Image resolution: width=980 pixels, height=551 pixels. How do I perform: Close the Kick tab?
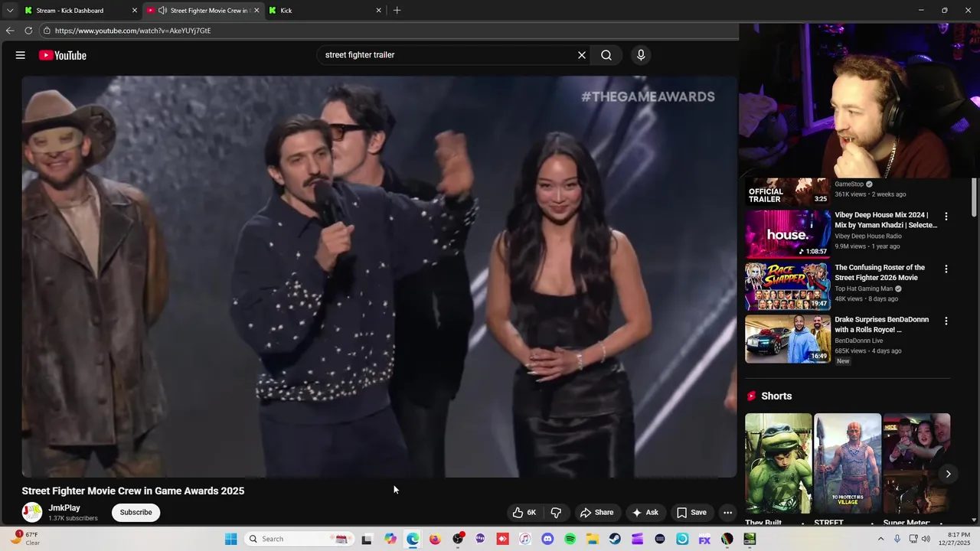[378, 11]
